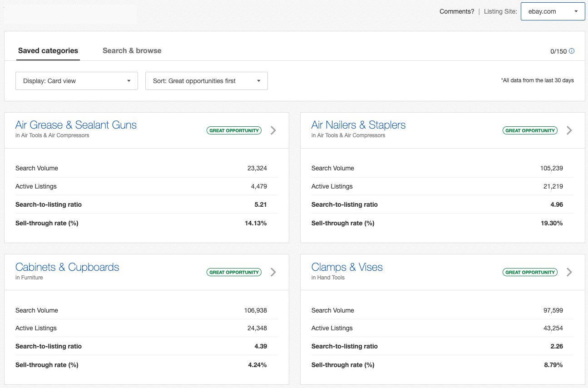Click the search volume value 23,324
The image size is (588, 388).
click(257, 168)
